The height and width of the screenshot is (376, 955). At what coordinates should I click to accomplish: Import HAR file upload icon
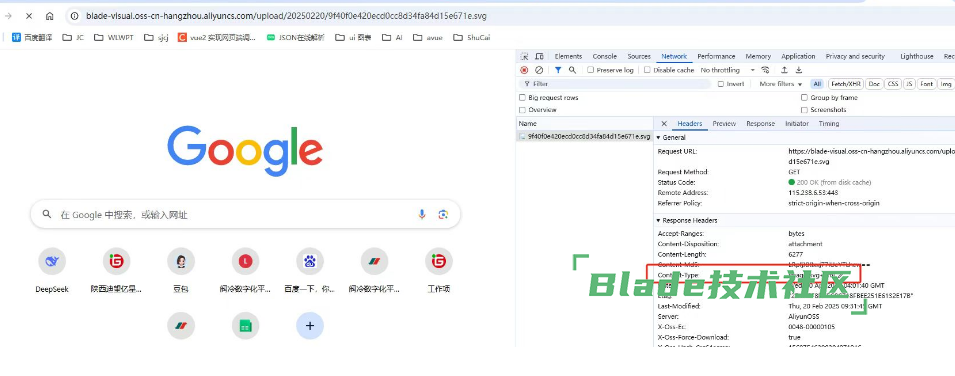coord(784,70)
